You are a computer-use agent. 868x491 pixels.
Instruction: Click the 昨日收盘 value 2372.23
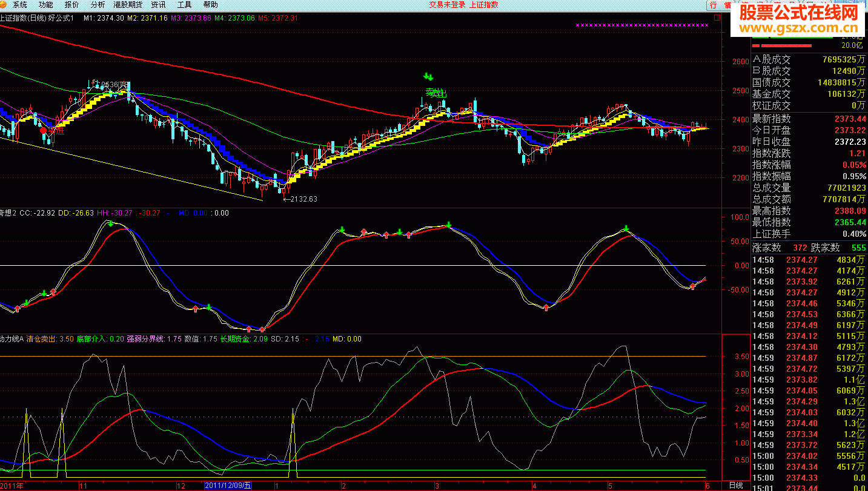click(x=850, y=142)
